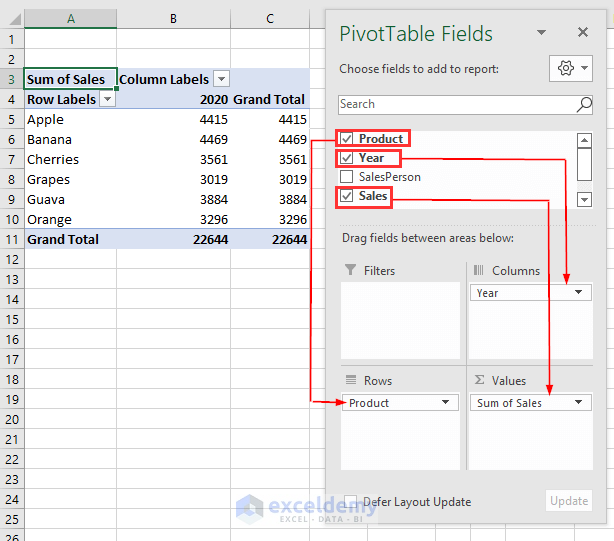This screenshot has width=614, height=541.
Task: Click the Columns area icon
Action: pyautogui.click(x=478, y=270)
